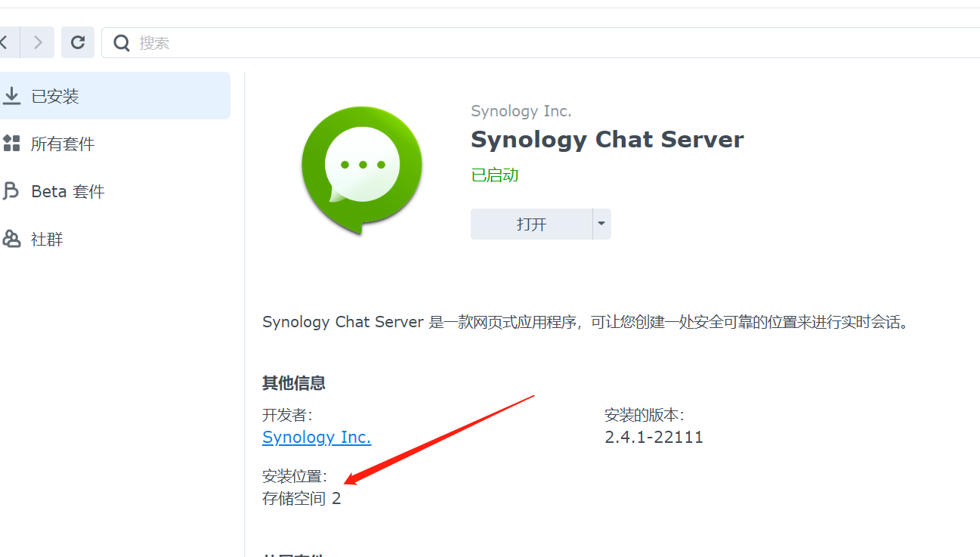Click the 社群 people icon
The image size is (980, 557).
pos(11,239)
